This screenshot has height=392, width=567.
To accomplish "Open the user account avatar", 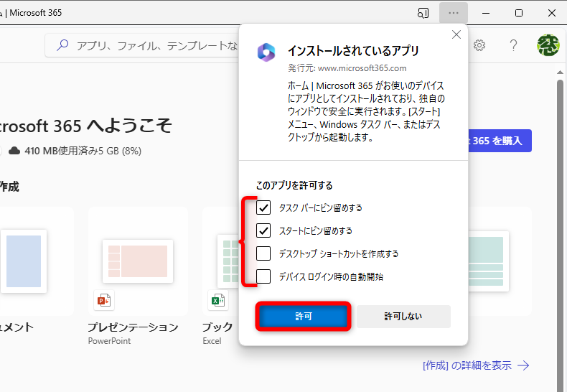I will [x=548, y=45].
